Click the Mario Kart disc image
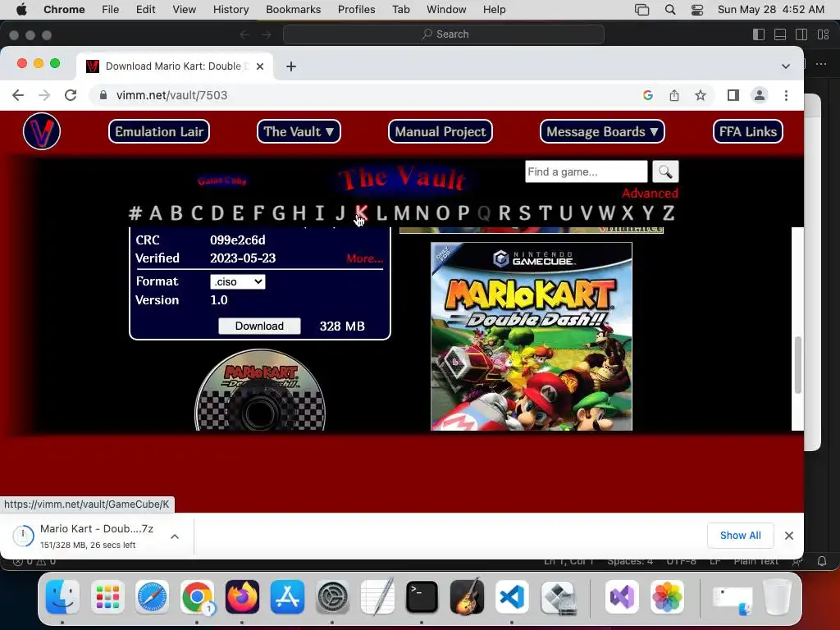This screenshot has width=840, height=630. click(260, 390)
